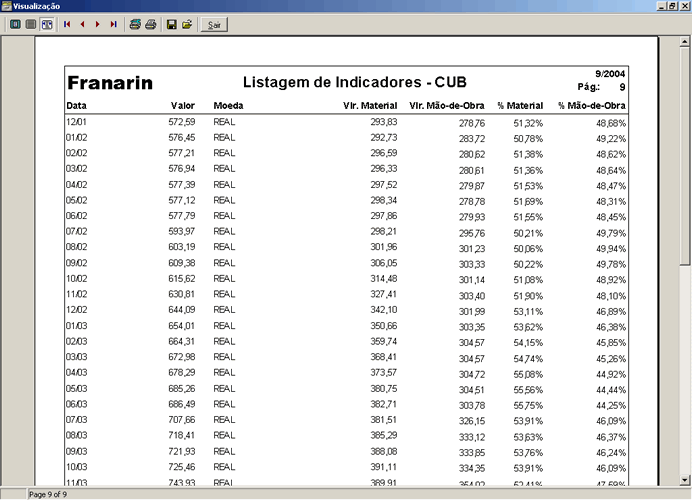Jump to the last page

point(113,24)
